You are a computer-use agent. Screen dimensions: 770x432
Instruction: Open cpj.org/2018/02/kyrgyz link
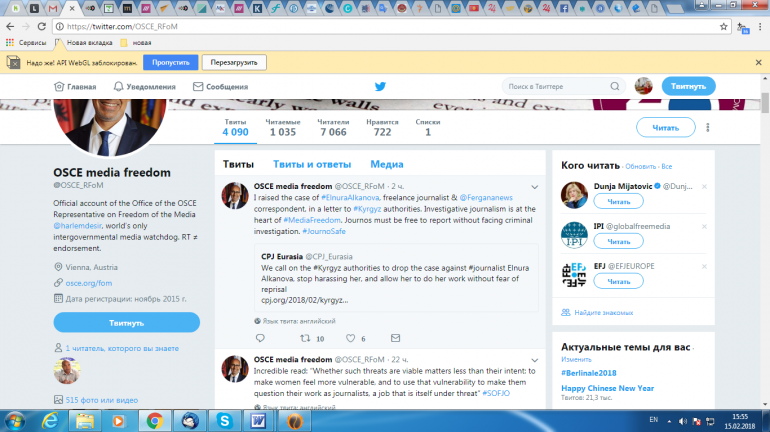304,300
